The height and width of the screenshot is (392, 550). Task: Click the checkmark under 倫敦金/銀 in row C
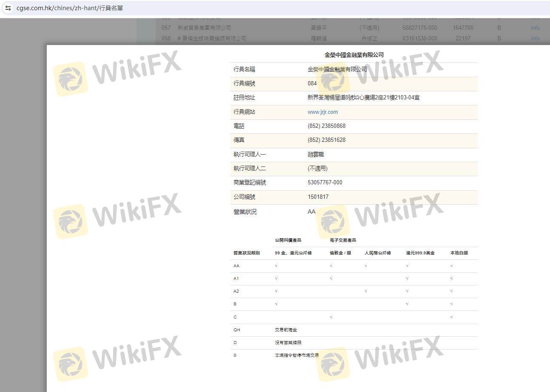tap(331, 317)
